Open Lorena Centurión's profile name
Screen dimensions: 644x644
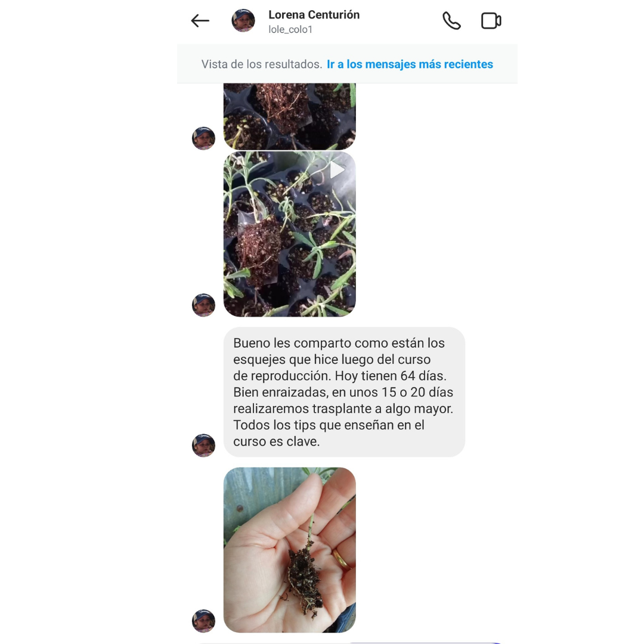tap(314, 15)
